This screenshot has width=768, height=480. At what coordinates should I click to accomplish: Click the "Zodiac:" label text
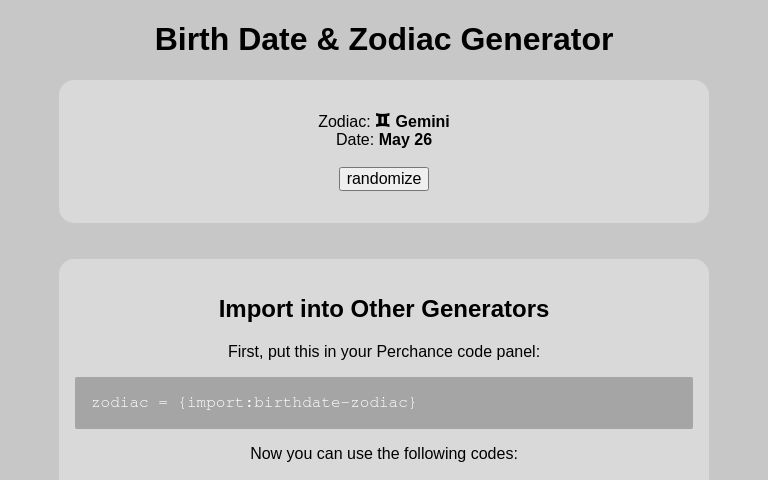[x=344, y=121]
